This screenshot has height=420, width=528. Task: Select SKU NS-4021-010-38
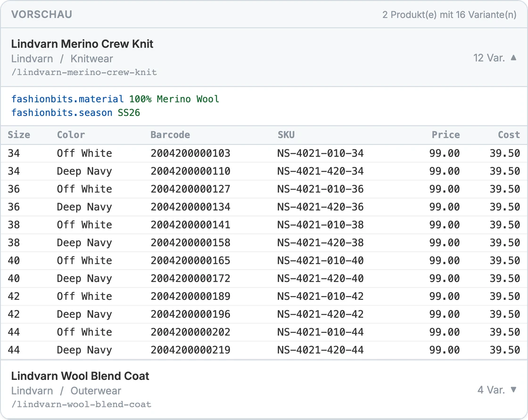coord(321,225)
